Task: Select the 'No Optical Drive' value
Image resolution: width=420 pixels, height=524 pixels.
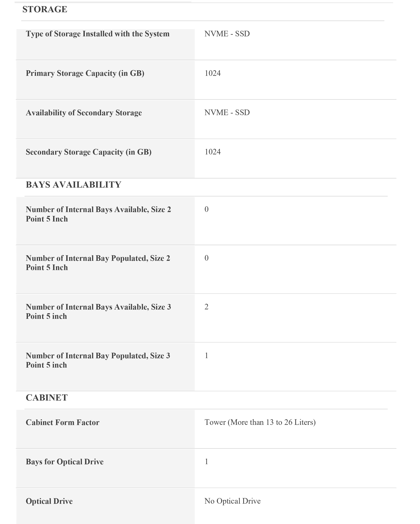Action: pos(232,501)
